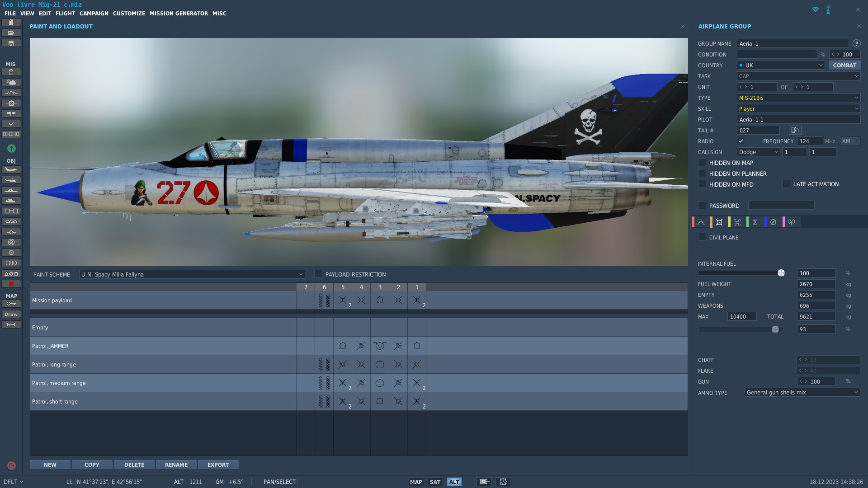Enable the HIDDEN ON MAP checkbox
This screenshot has height=488, width=868.
[702, 163]
